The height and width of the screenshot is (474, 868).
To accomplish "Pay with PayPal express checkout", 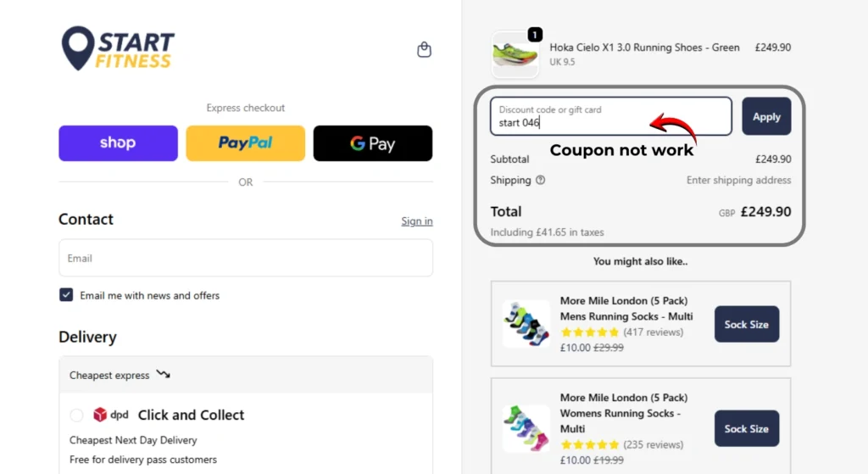I will tap(245, 143).
